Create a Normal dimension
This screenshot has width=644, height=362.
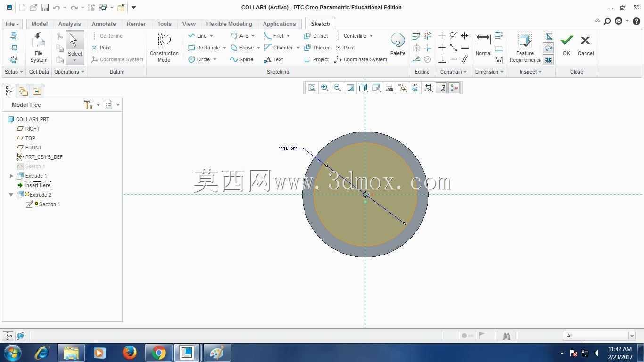[483, 45]
